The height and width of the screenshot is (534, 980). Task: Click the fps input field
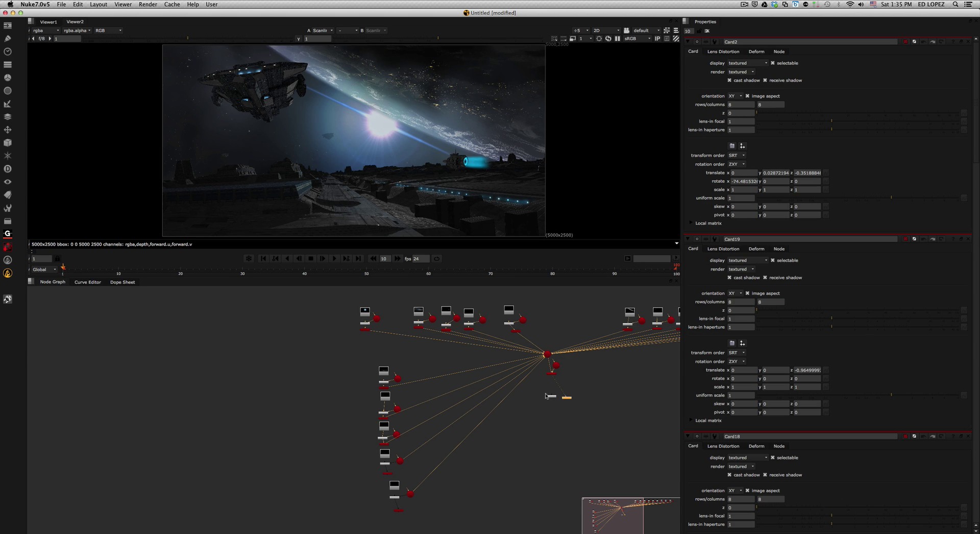[421, 258]
